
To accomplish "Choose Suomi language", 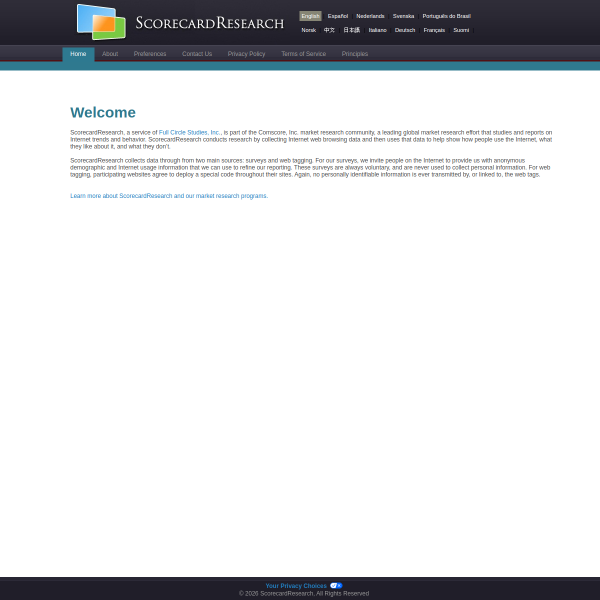I will click(461, 30).
